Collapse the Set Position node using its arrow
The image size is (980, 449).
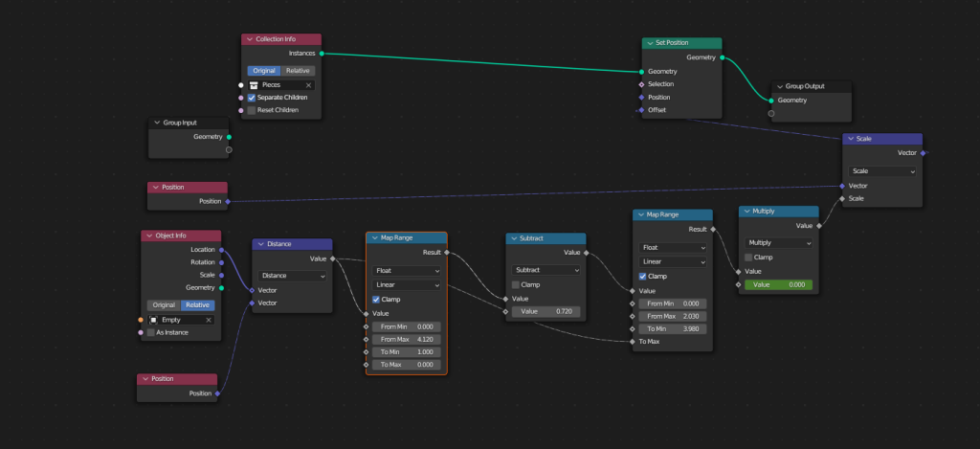pos(649,43)
